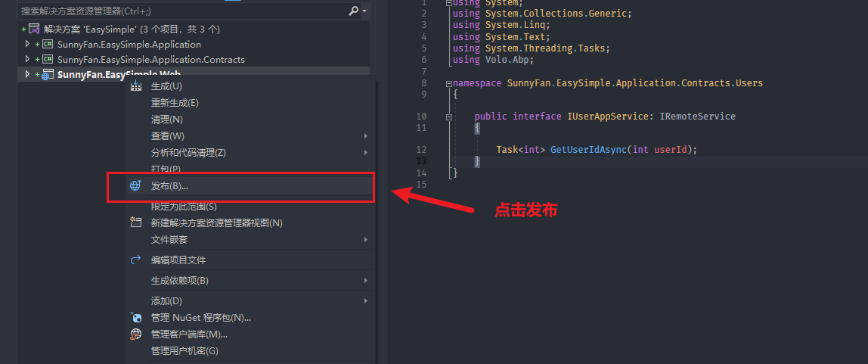
Task: Click the IRemoteService identifier in code
Action: 697,117
